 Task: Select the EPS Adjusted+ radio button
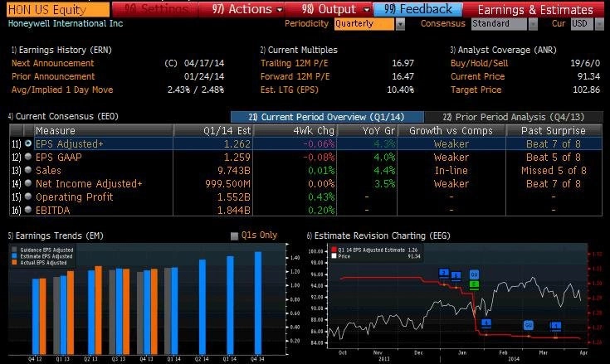coord(27,143)
